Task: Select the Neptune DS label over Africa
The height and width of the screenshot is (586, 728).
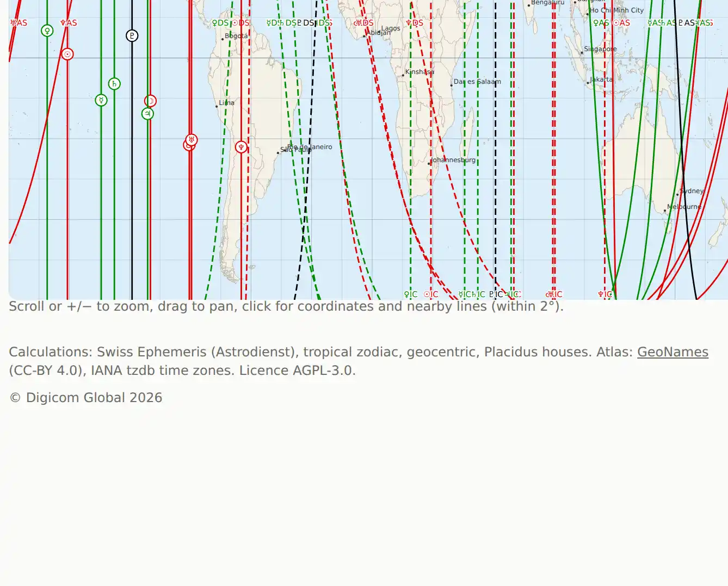Action: coord(415,23)
